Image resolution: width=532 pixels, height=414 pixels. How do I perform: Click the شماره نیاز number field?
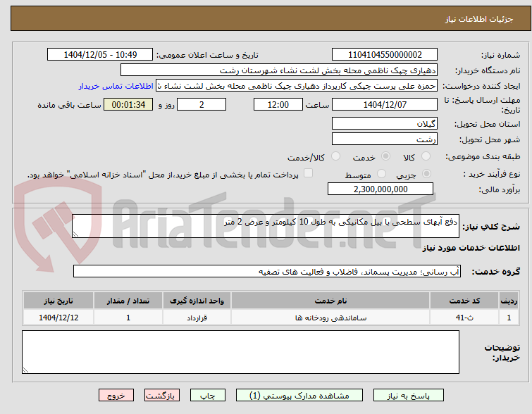click(x=385, y=55)
